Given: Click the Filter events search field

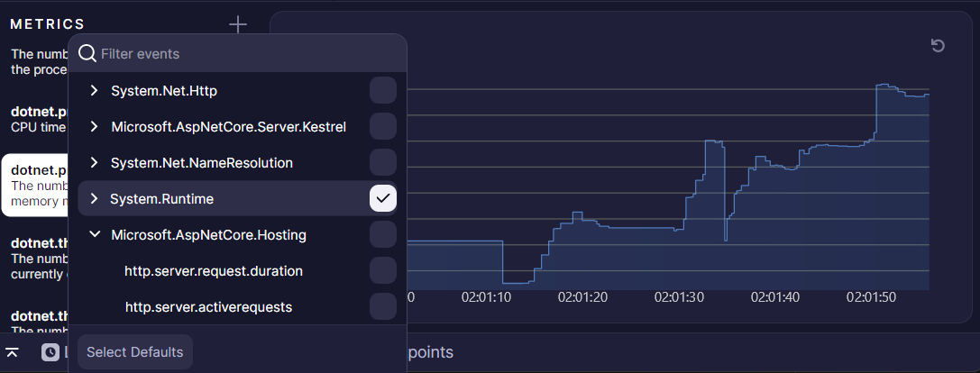Looking at the screenshot, I should [243, 54].
